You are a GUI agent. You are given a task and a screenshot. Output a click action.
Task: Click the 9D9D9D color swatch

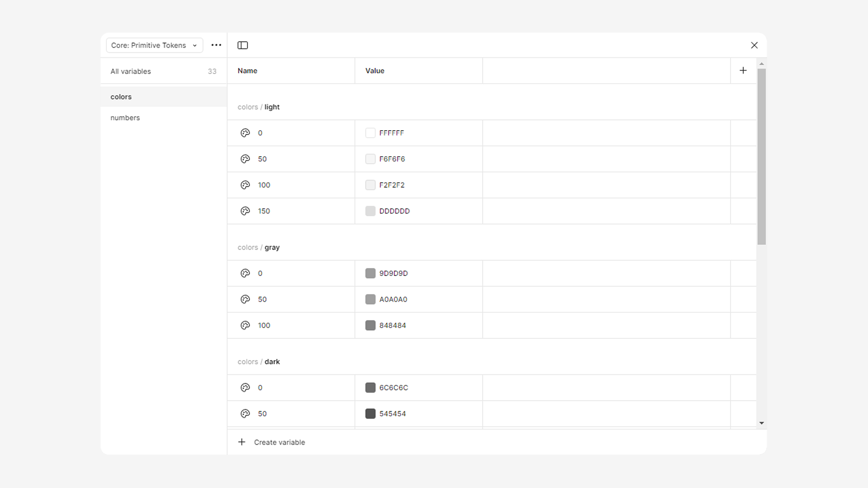coord(371,273)
